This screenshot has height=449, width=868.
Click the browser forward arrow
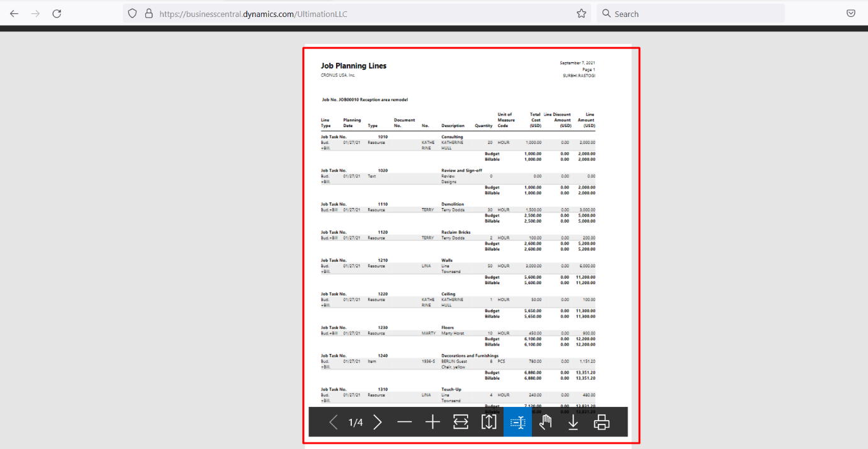pyautogui.click(x=35, y=13)
